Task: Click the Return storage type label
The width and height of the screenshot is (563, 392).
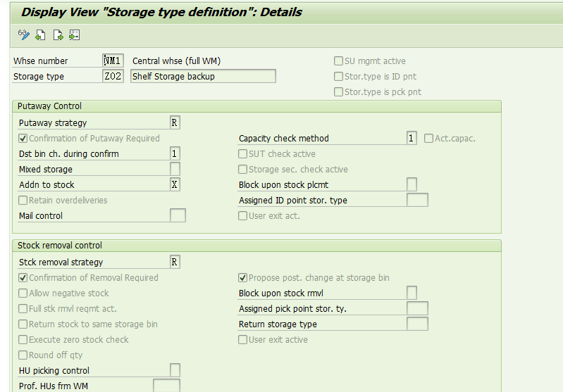Action: [x=278, y=324]
